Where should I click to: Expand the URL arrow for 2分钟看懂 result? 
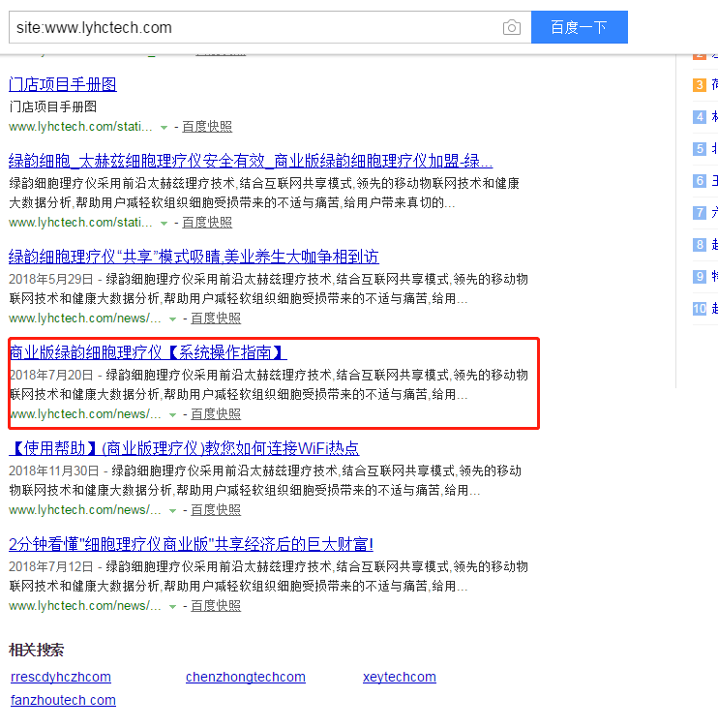point(172,606)
